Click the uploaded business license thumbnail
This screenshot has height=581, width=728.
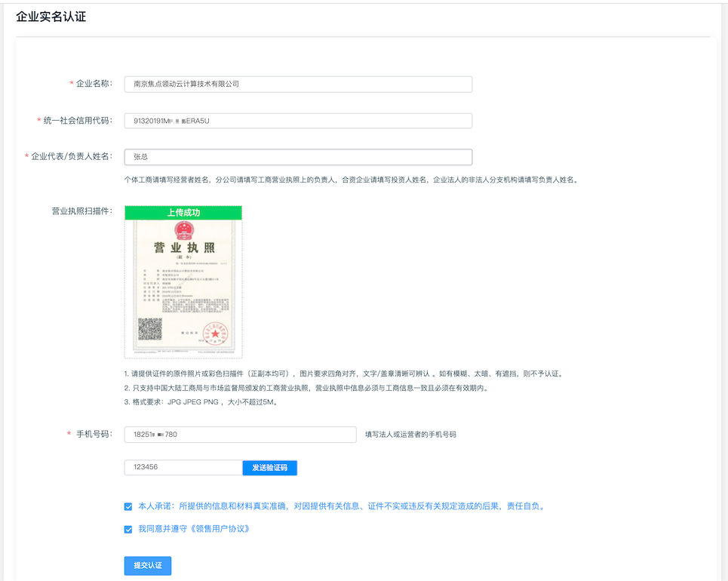coord(183,287)
